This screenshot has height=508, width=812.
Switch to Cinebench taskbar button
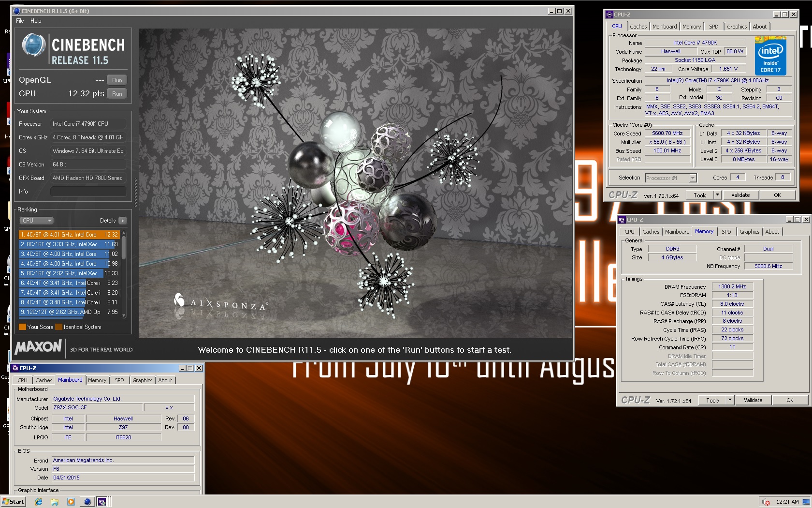(x=87, y=502)
